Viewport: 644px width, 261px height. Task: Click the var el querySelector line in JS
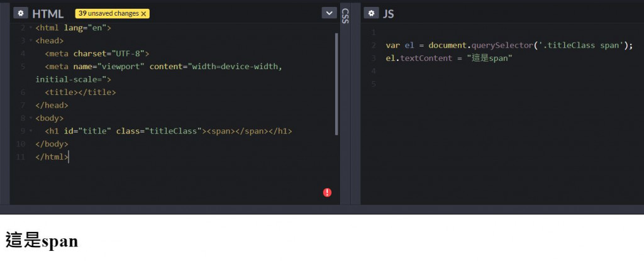click(509, 45)
